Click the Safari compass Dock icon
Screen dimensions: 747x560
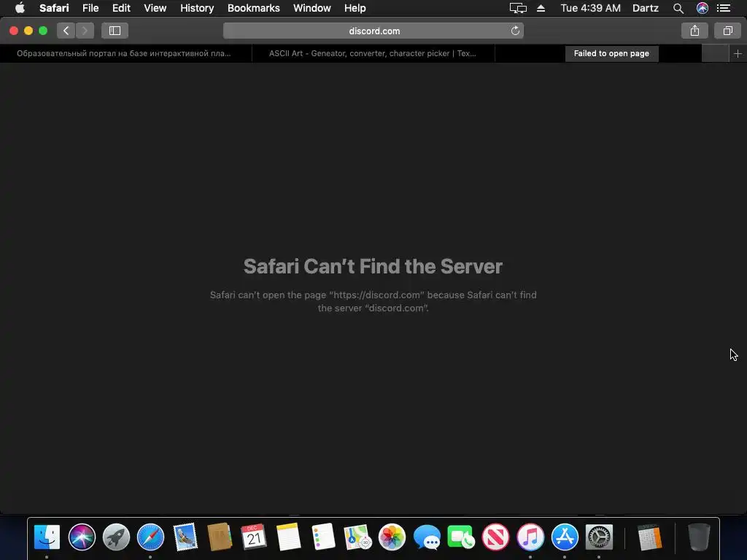point(150,537)
